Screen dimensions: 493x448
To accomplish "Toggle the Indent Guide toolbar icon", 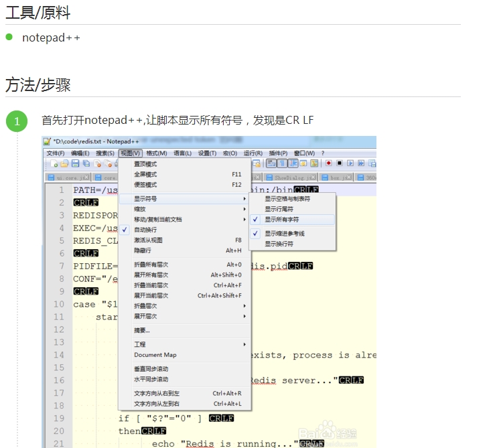I will (x=293, y=163).
